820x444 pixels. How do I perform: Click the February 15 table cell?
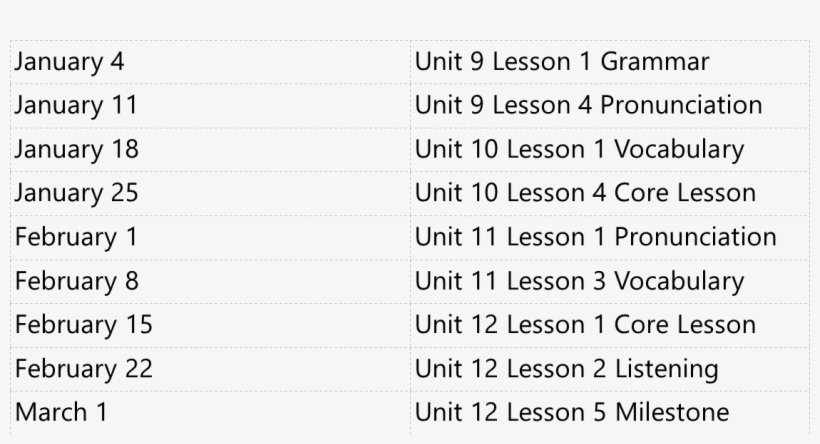84,325
